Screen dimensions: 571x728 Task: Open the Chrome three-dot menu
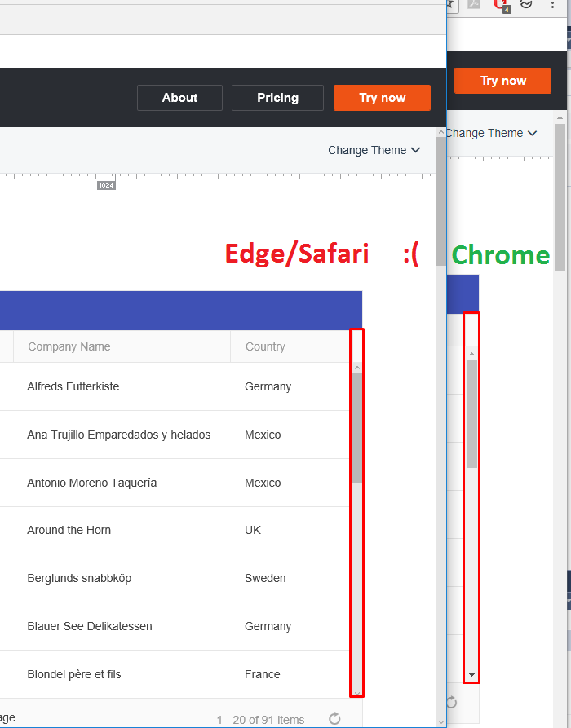click(x=552, y=5)
